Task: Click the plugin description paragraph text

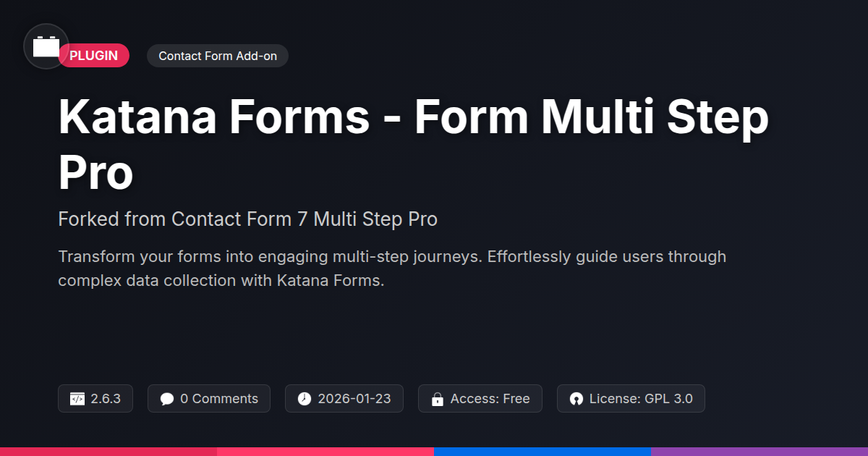Action: click(391, 269)
